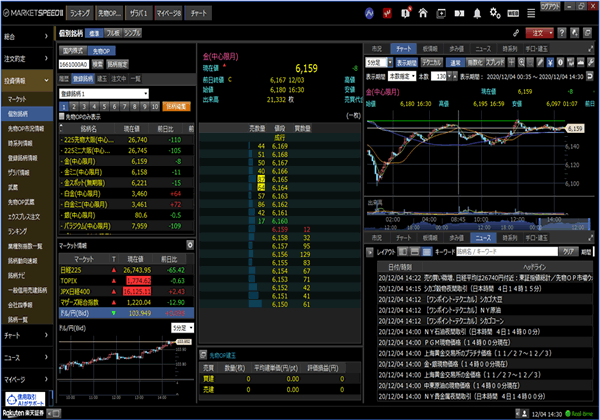
Task: Toggle the 表示期間 button in chart toolbar
Action: coord(406,62)
